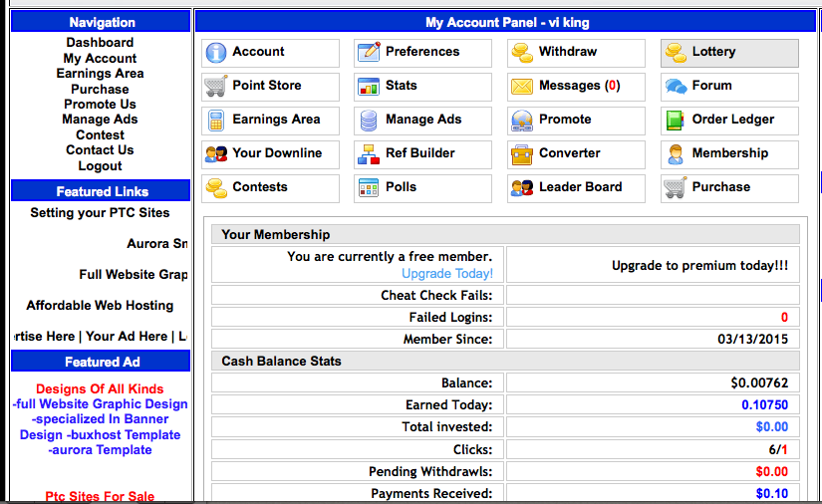Click the Stats chart icon
Image resolution: width=822 pixels, height=504 pixels.
point(369,87)
